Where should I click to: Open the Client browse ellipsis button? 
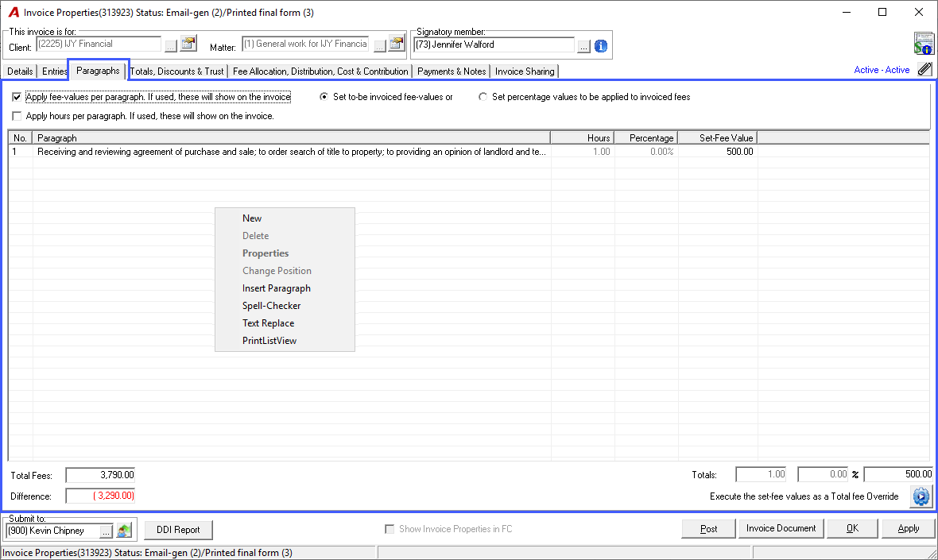tap(170, 45)
